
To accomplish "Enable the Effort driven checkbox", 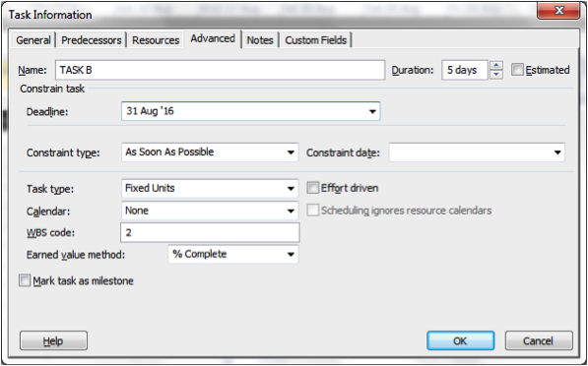I will 313,188.
